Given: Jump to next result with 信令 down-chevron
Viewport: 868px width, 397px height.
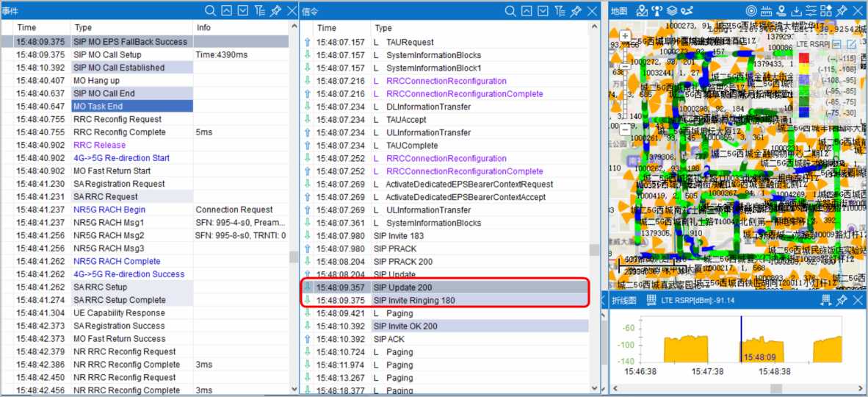Looking at the screenshot, I should [543, 10].
